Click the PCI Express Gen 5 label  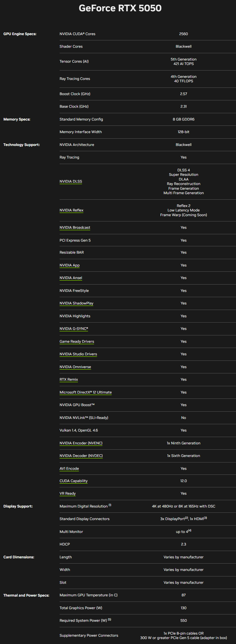(75, 240)
